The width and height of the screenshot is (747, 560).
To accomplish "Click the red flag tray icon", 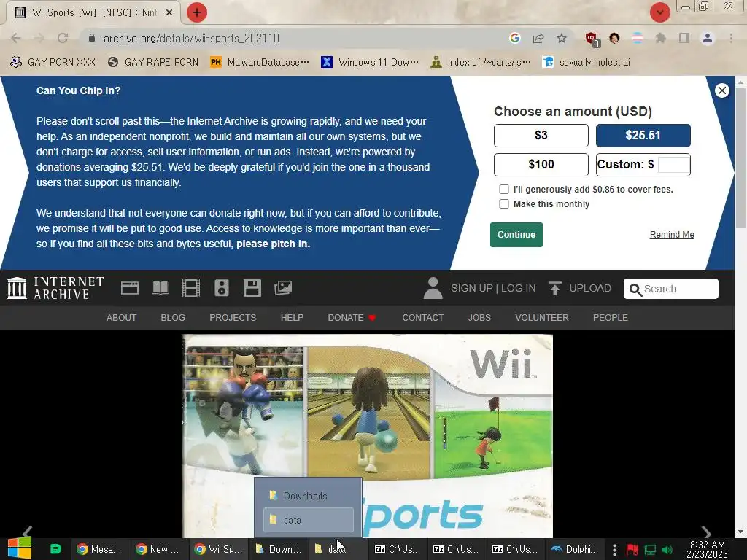I will 632,550.
